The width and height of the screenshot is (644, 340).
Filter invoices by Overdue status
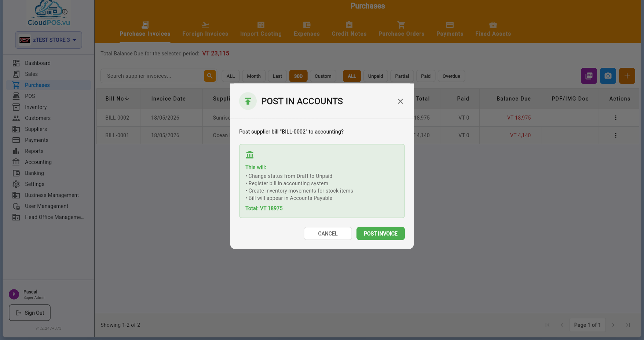(x=451, y=76)
